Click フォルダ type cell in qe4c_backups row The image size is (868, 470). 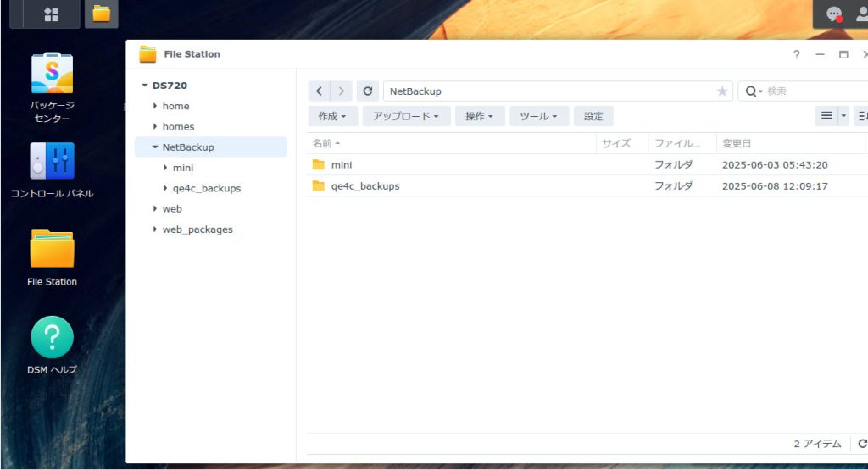pyautogui.click(x=674, y=185)
